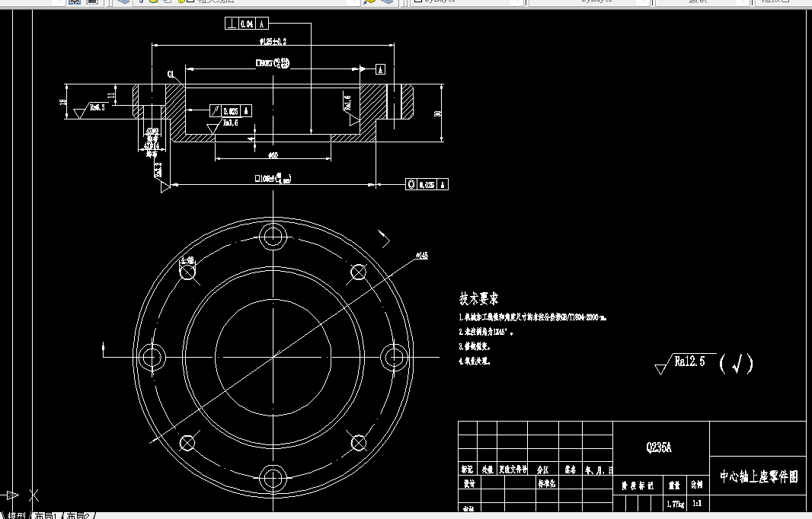Click the blue diamond icon left of layer toolbar
Screen dimensions: 812x519
[122, 3]
